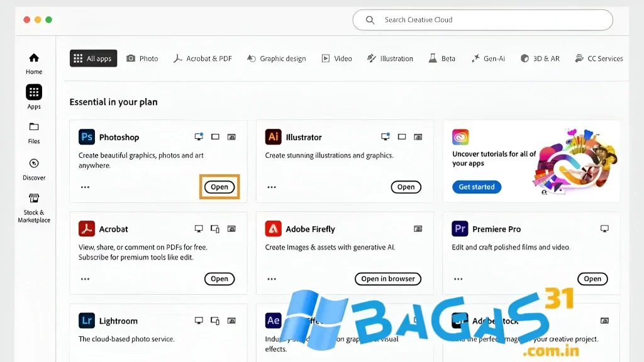
Task: Expand Illustrator more options ellipsis
Action: 272,187
